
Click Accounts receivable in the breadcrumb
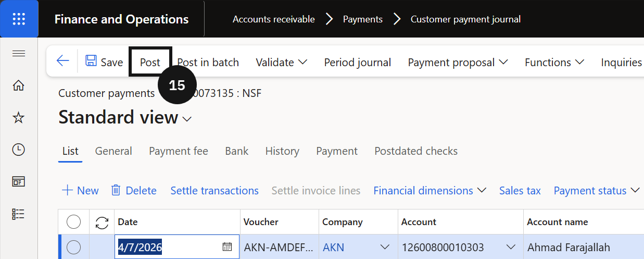274,19
